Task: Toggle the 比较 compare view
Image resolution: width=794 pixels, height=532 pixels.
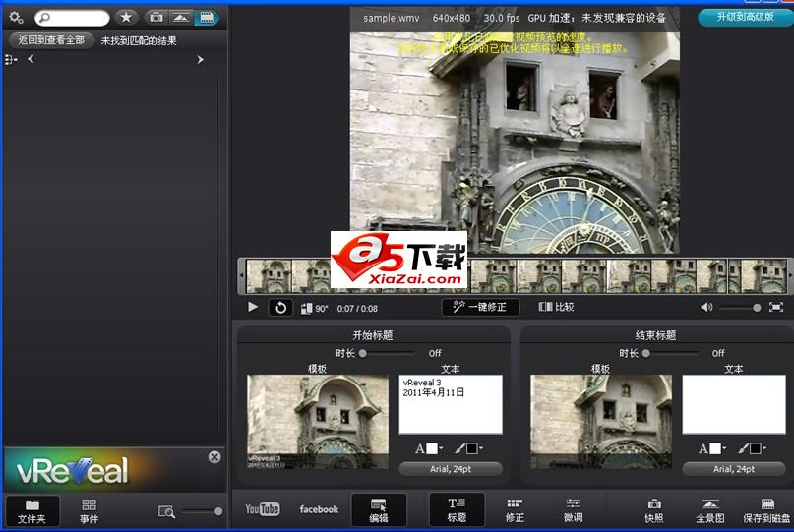Action: click(x=557, y=307)
